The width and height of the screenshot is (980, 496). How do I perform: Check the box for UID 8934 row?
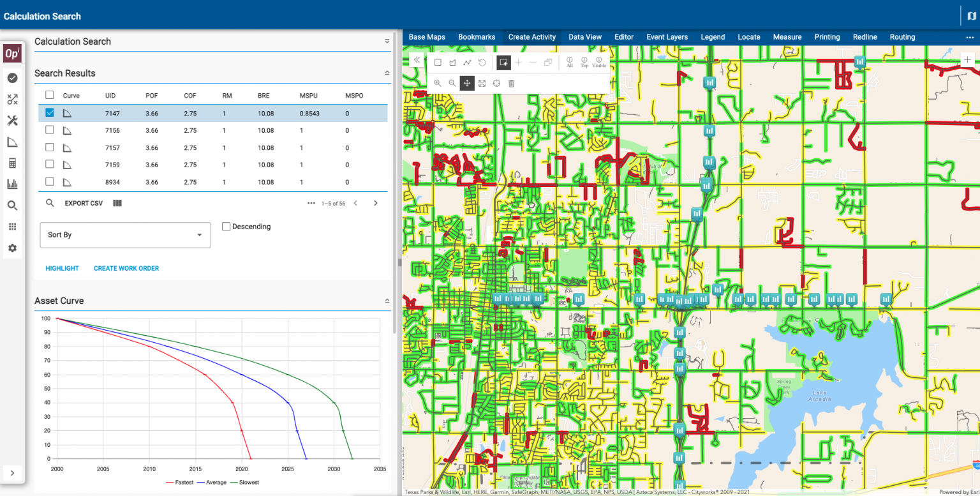click(x=50, y=182)
